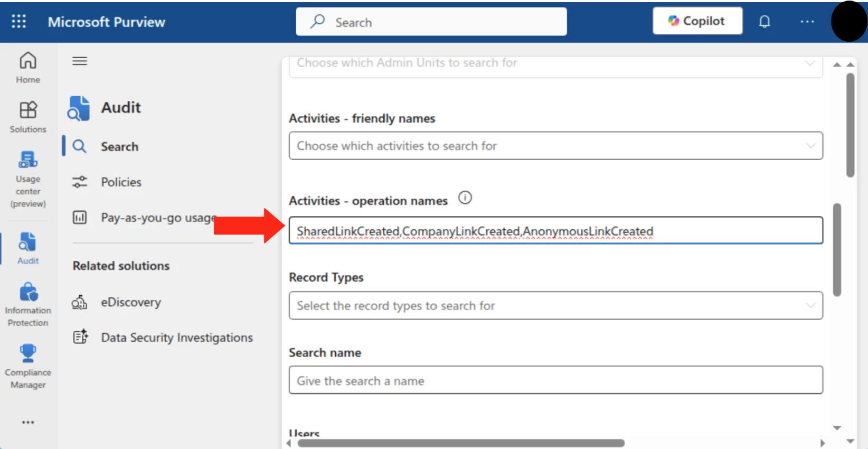Image resolution: width=868 pixels, height=449 pixels.
Task: Show more left rail items ellipsis
Action: (28, 422)
